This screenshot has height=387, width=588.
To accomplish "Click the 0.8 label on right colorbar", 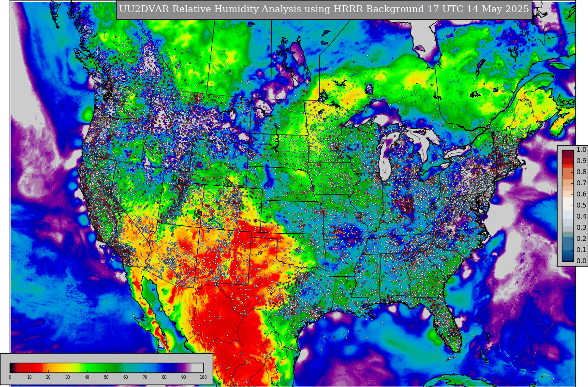I will tap(581, 172).
